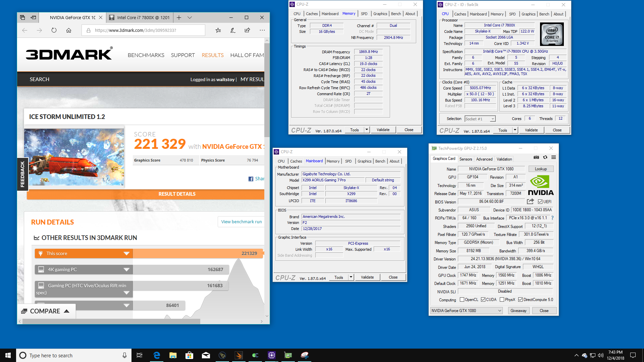Screen dimensions: 644x362
Task: Click the SUPPORT link on 3DMark
Action: tap(183, 55)
